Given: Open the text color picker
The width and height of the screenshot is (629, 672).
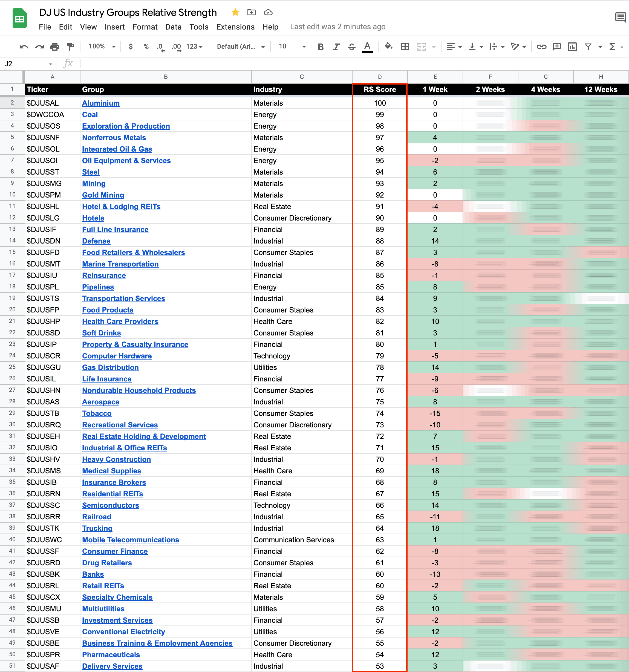Looking at the screenshot, I should [x=367, y=47].
